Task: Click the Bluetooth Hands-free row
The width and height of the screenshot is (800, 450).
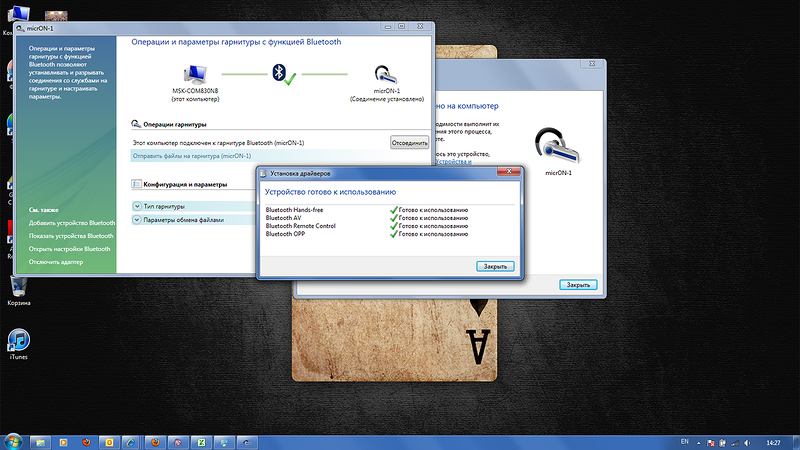Action: pyautogui.click(x=367, y=210)
